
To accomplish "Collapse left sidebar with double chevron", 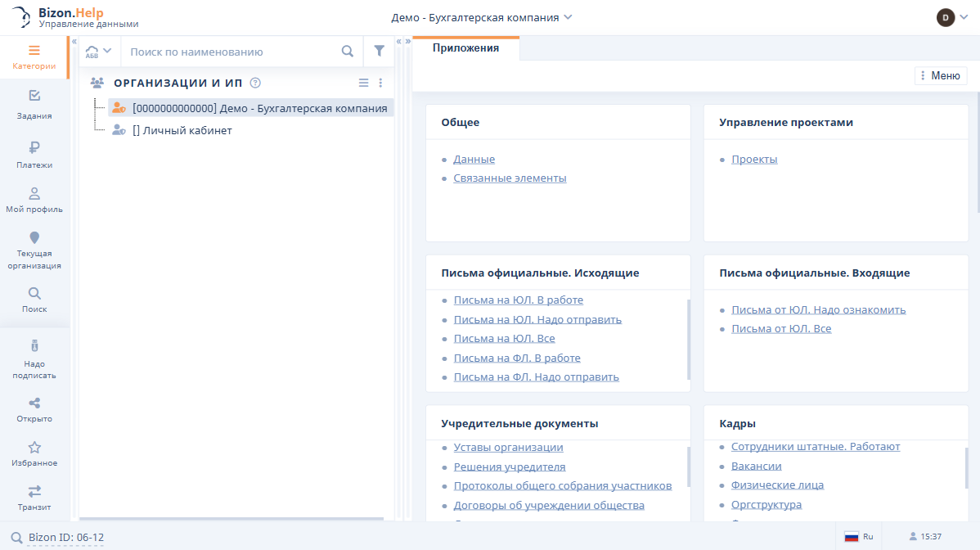I will (74, 41).
